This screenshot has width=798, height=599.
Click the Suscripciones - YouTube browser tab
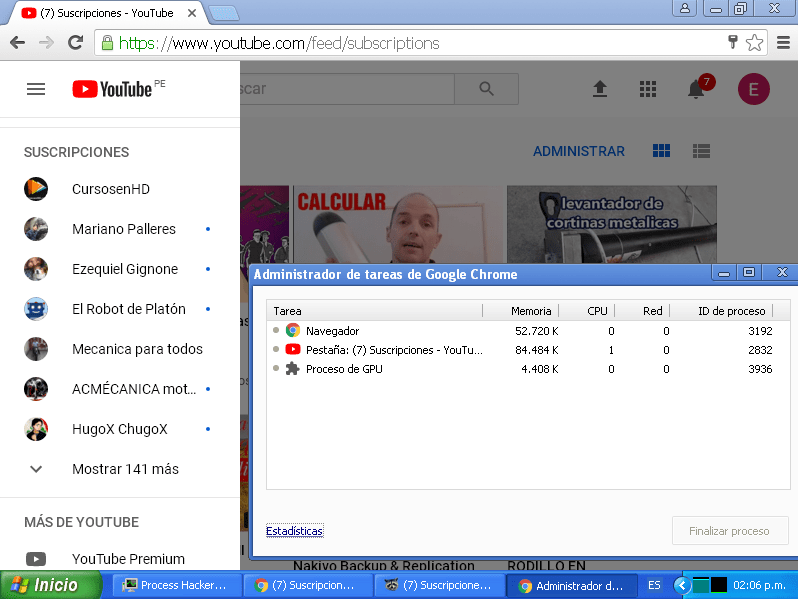tap(107, 13)
